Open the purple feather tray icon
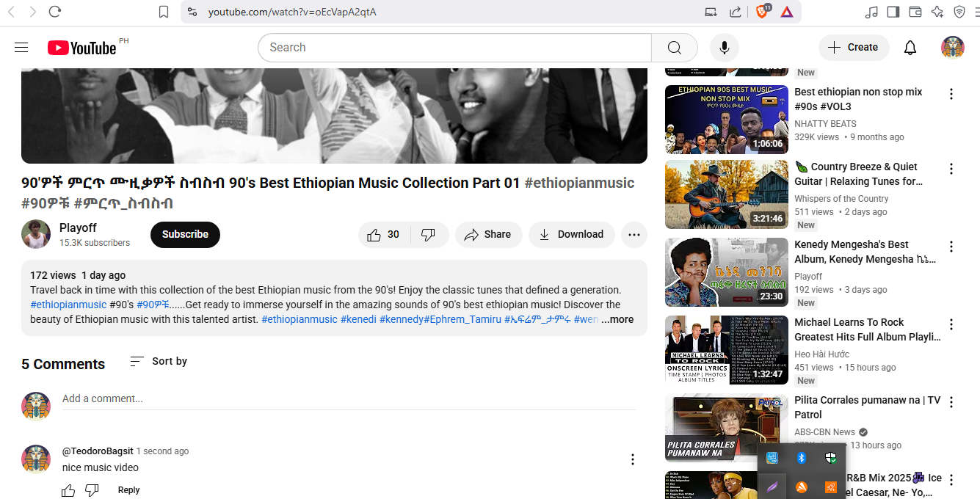Viewport: 980px width, 499px height. coord(772,487)
